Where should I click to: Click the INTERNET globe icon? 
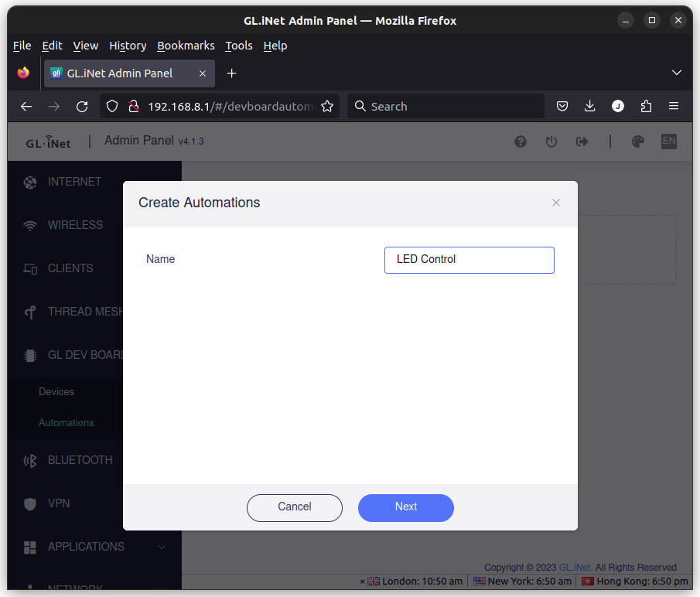point(30,183)
